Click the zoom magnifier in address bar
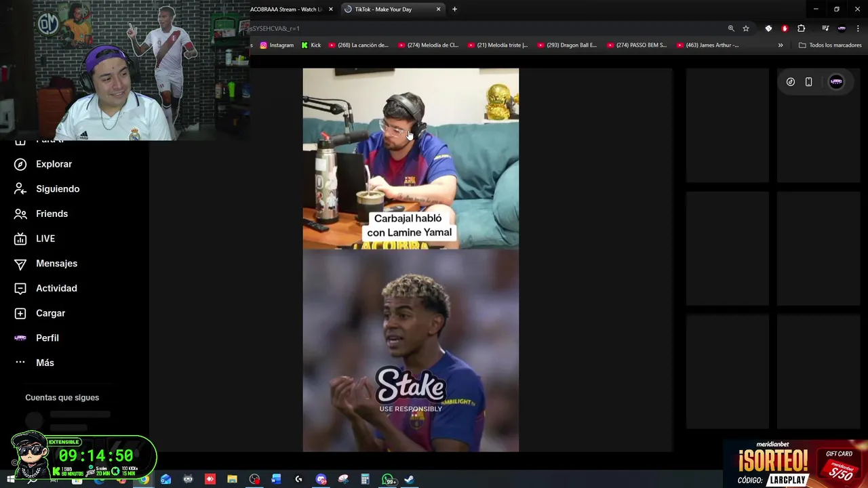The height and width of the screenshot is (488, 868). pyautogui.click(x=731, y=28)
